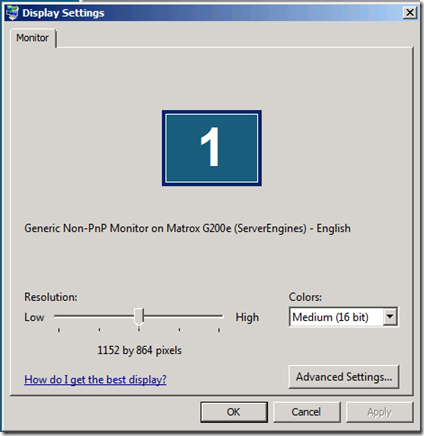Close the Display Settings dialog
Screen dimensions: 424x436
[410, 13]
